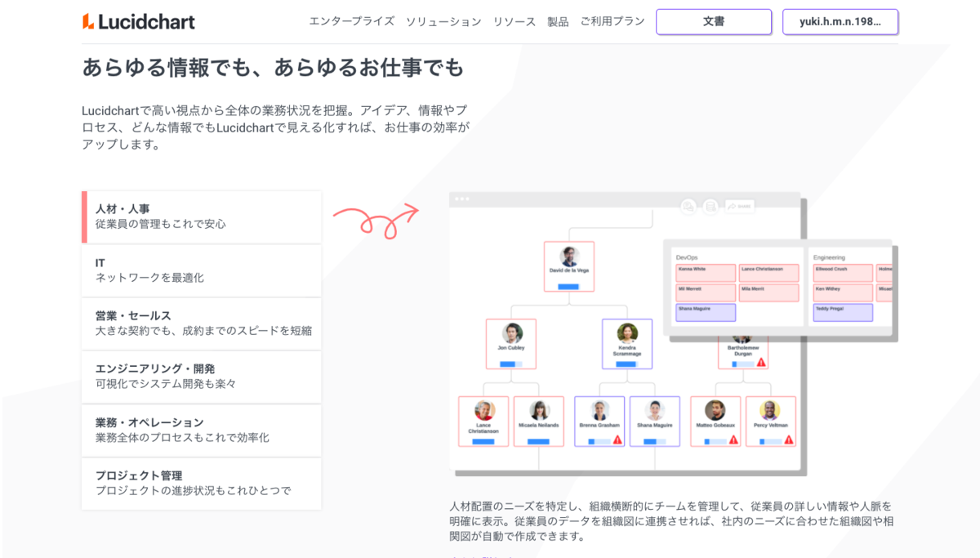Click warning icon on Percy Veltman card
The image size is (980, 558).
pyautogui.click(x=789, y=440)
